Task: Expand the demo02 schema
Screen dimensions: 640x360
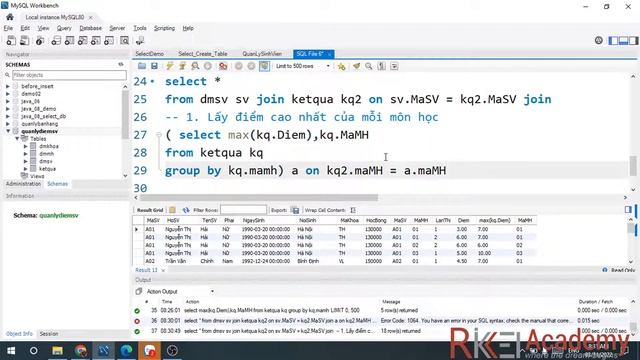Action: tap(8, 94)
